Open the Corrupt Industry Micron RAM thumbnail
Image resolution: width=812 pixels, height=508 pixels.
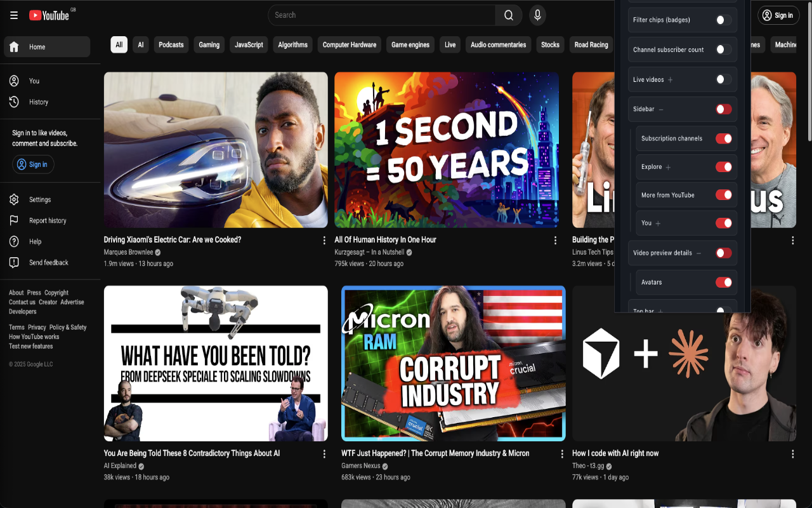pos(454,363)
